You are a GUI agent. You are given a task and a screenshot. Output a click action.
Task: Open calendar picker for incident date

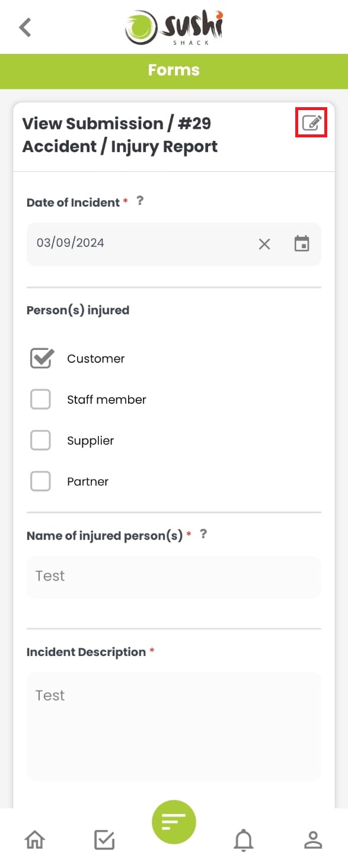[x=302, y=243]
